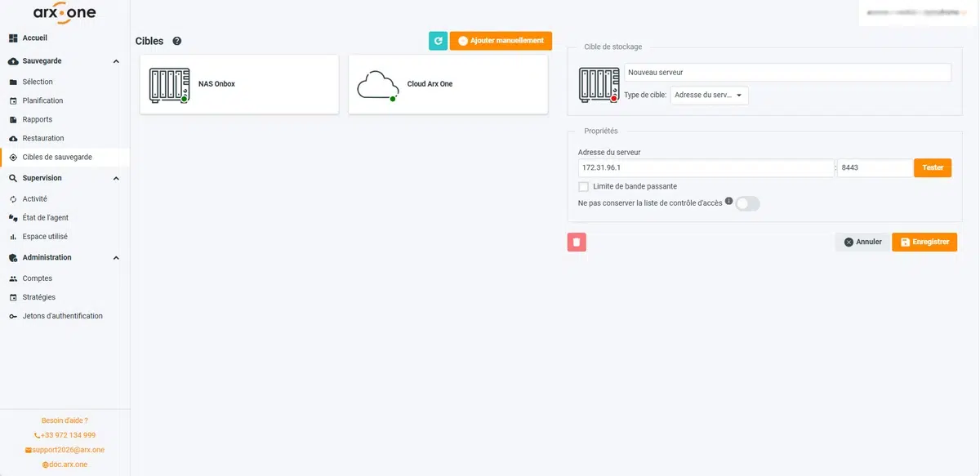
Task: Click the arx one logo
Action: pos(65,13)
